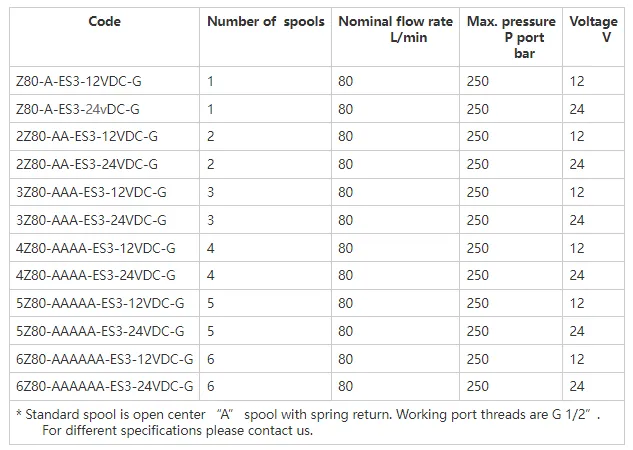The height and width of the screenshot is (450, 633).
Task: Select the 5Z80-AAAAA-ES3-24VDC-G code cell
Action: tap(100, 331)
